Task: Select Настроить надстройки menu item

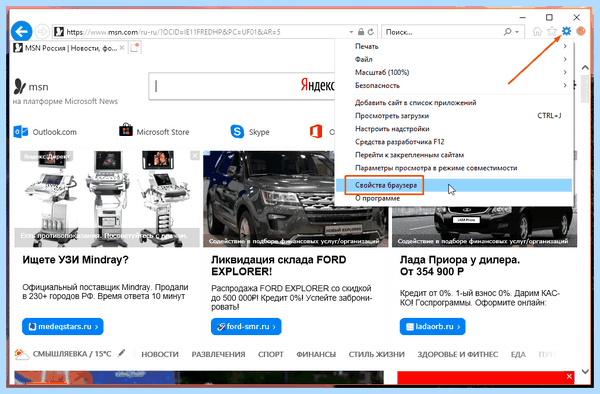Action: pyautogui.click(x=454, y=129)
